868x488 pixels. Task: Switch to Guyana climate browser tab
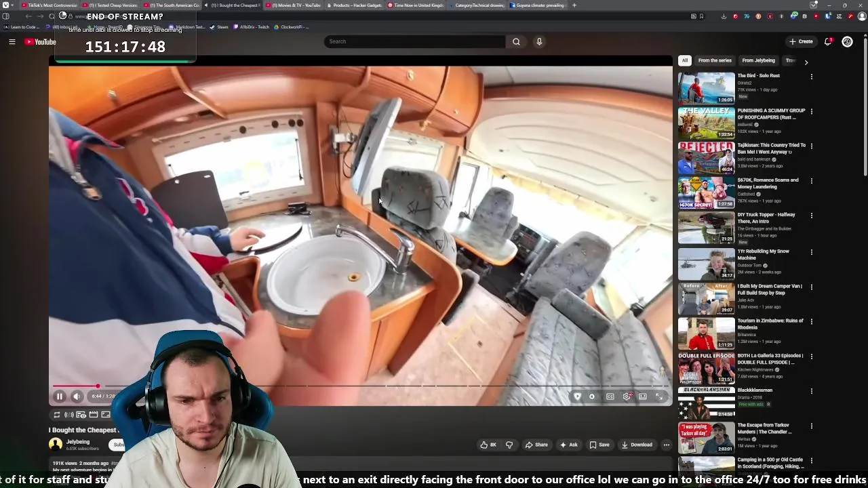click(537, 5)
